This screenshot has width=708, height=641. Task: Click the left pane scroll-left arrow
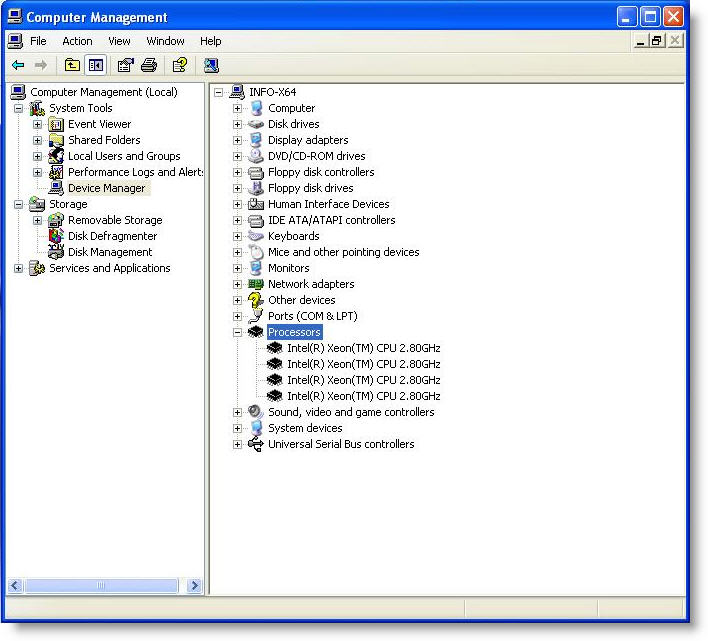(x=15, y=585)
